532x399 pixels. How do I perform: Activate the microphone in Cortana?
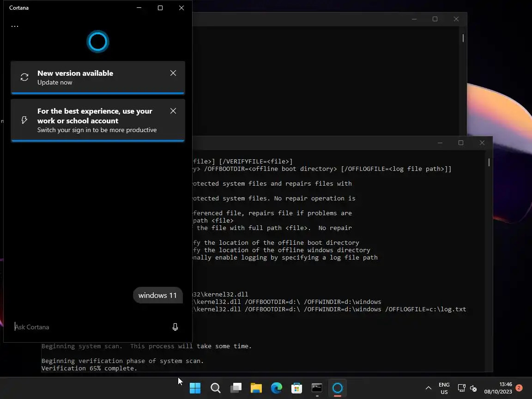(x=175, y=327)
